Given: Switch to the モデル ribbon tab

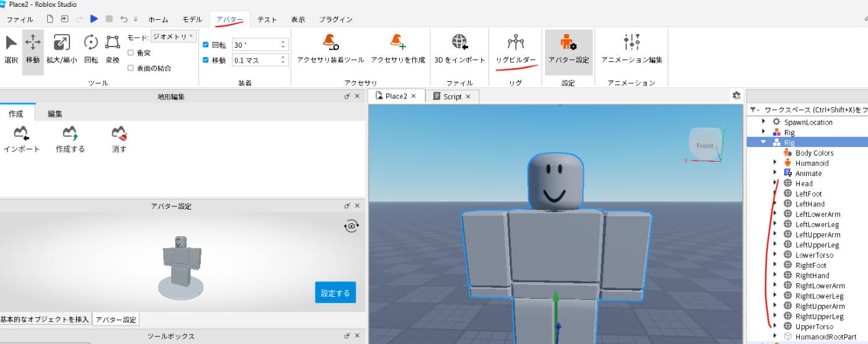Looking at the screenshot, I should point(192,19).
